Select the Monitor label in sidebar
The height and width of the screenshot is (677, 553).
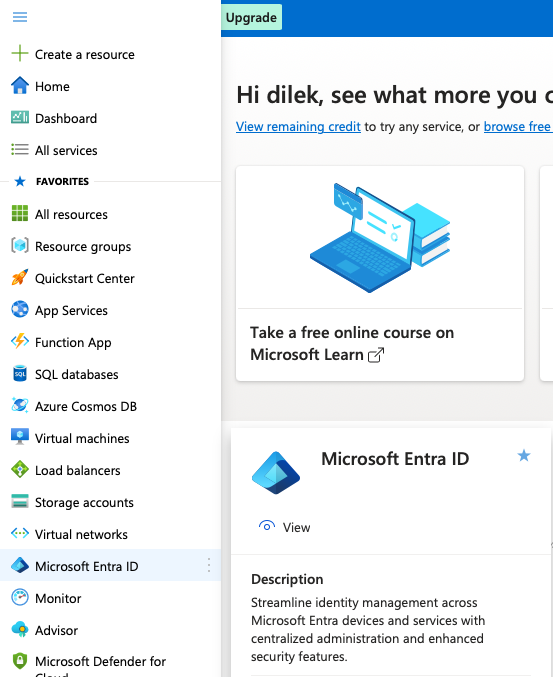58,598
